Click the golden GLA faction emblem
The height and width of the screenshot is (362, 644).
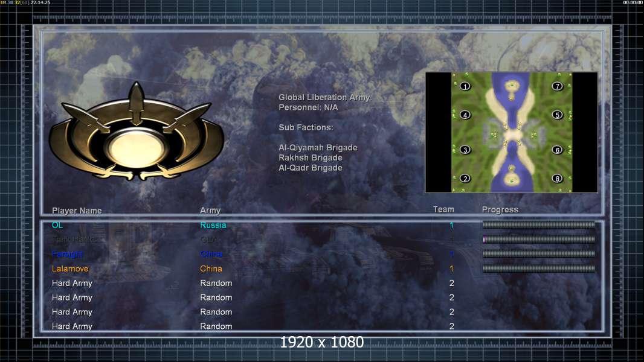click(x=137, y=132)
